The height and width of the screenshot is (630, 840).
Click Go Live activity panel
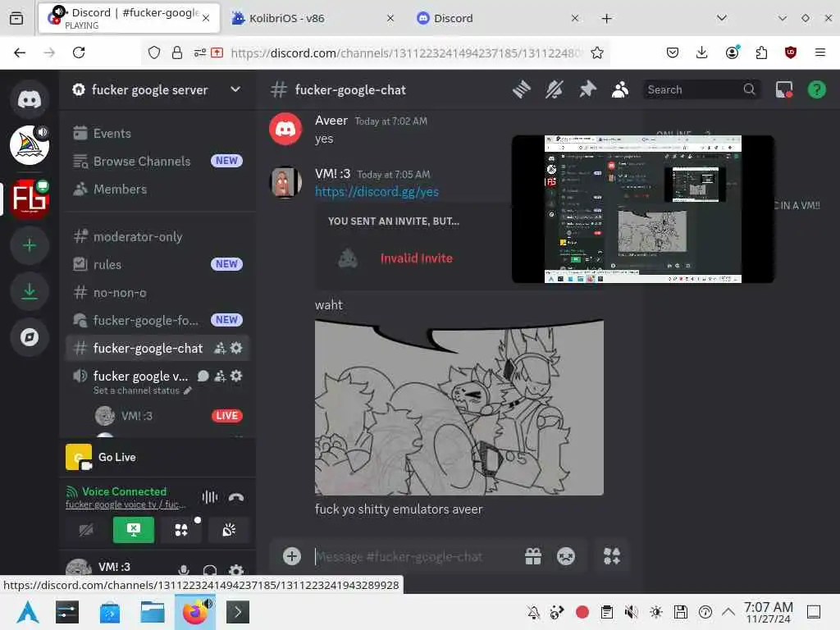click(x=158, y=457)
